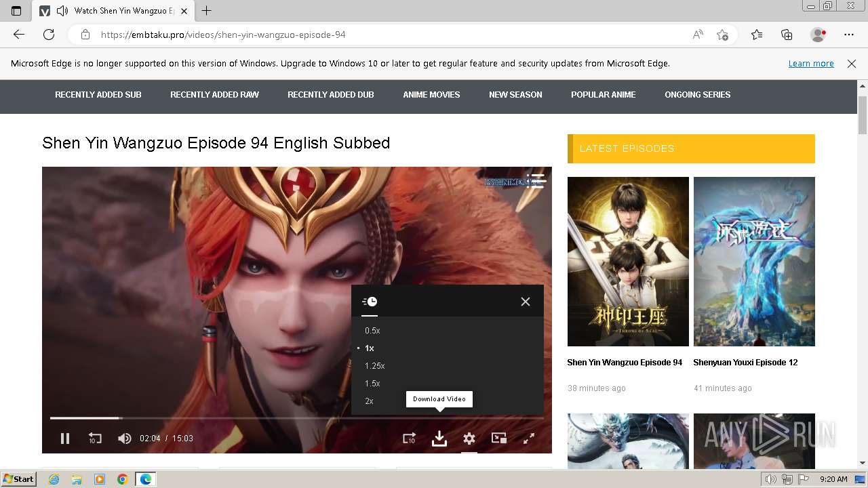Mute the video player volume

(x=124, y=439)
